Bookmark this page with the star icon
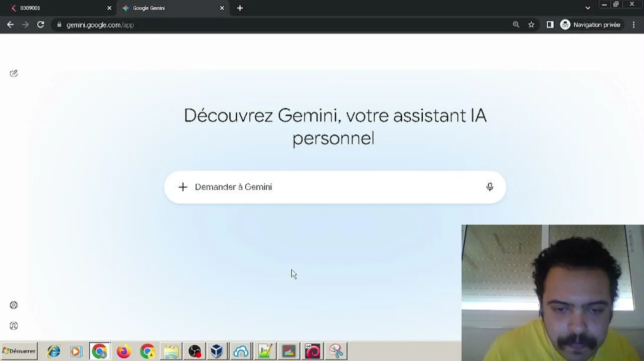 pyautogui.click(x=531, y=25)
